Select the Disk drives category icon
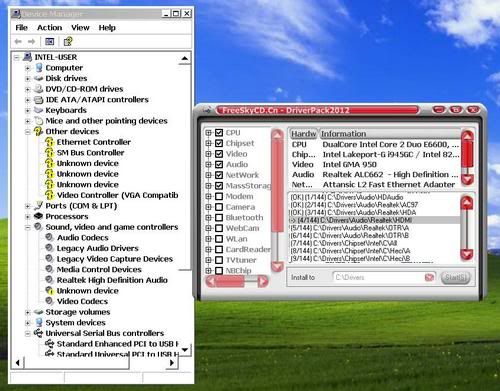The width and height of the screenshot is (500, 391). click(x=39, y=79)
